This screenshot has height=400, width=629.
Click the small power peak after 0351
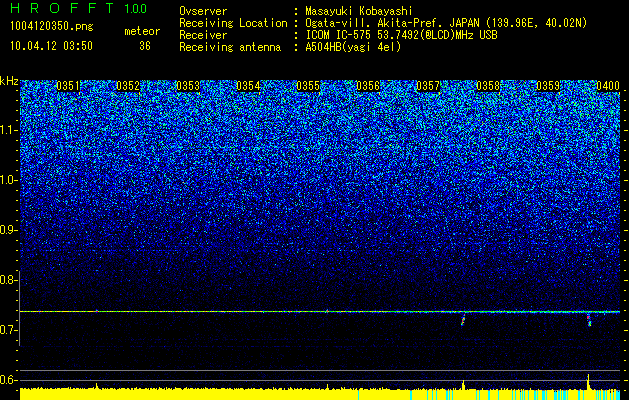coord(96,386)
